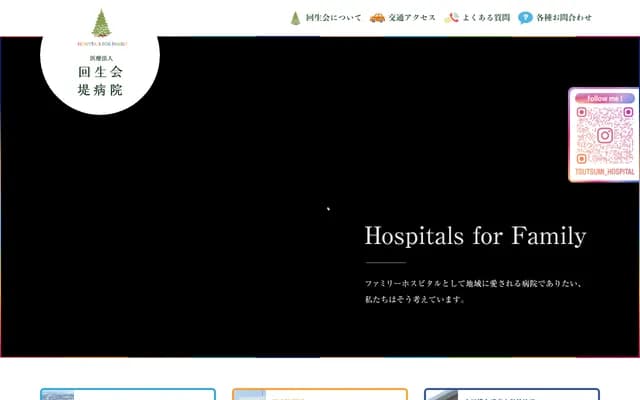
Task: Click the 私たちはそう考えています text line
Action: click(x=415, y=299)
